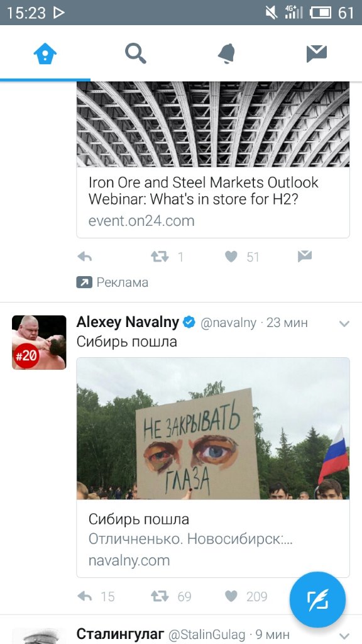View the protest sign photo

(x=213, y=428)
